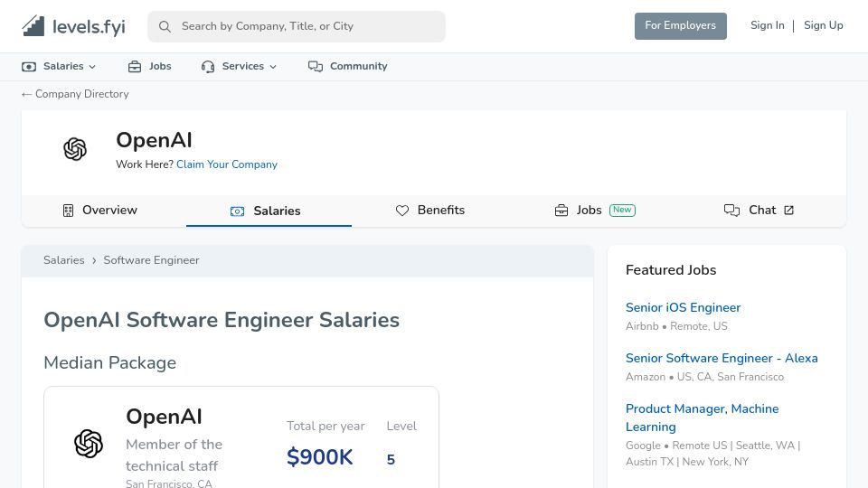Open the Community nav item
The width and height of the screenshot is (868, 488).
tap(347, 66)
